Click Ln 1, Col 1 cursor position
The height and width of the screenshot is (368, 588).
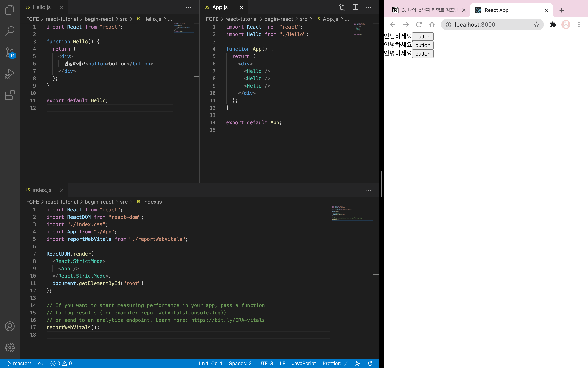coord(211,363)
